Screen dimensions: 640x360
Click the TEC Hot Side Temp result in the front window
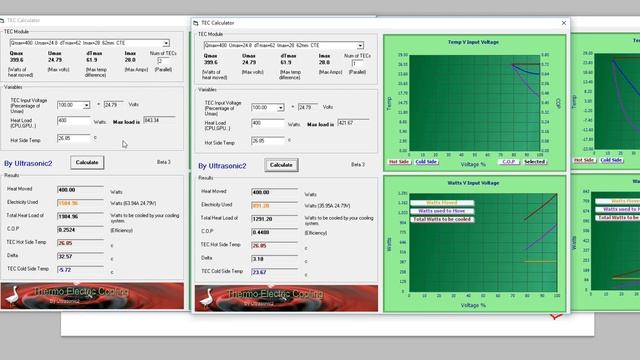coord(274,246)
